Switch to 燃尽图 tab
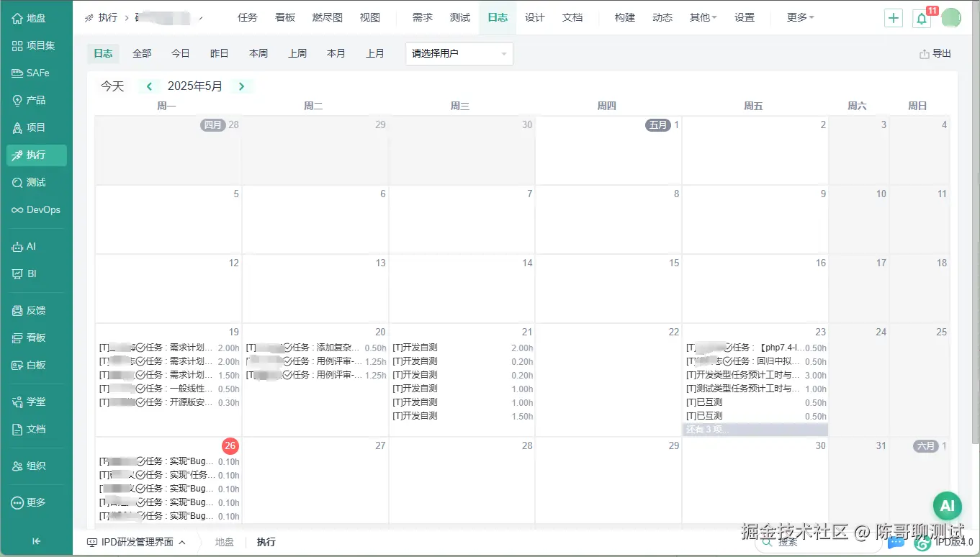The width and height of the screenshot is (980, 557). (x=328, y=17)
